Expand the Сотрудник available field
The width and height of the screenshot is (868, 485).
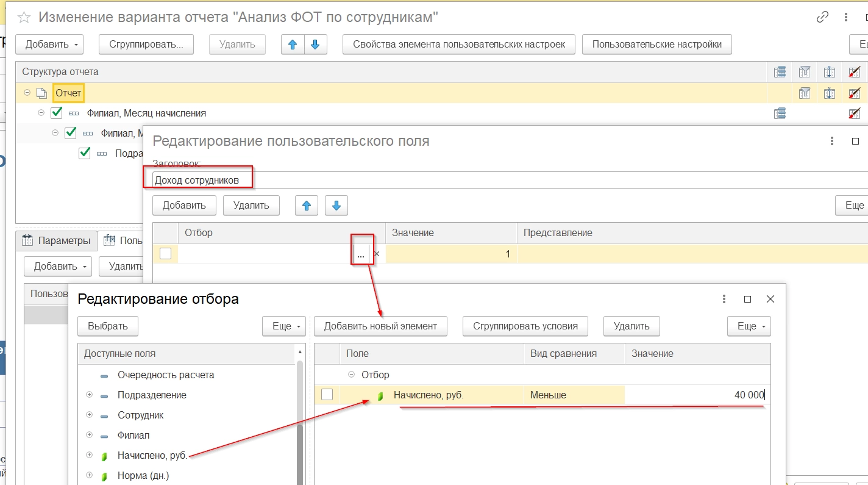90,415
